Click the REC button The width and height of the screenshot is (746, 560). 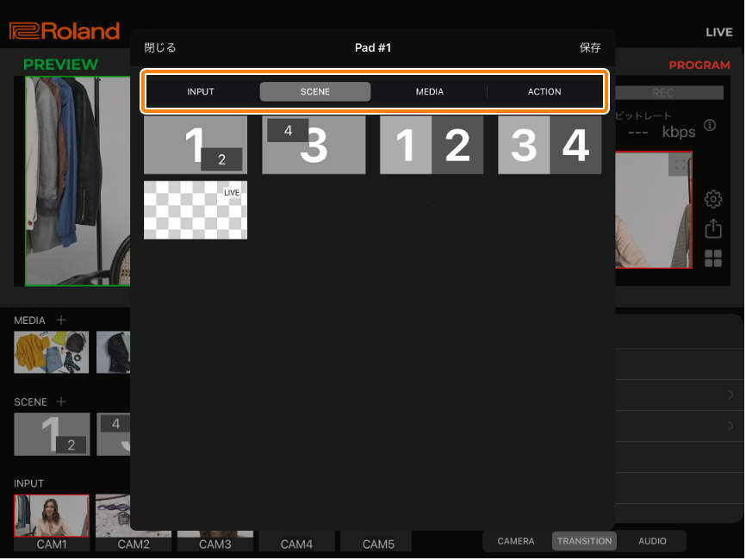point(669,92)
